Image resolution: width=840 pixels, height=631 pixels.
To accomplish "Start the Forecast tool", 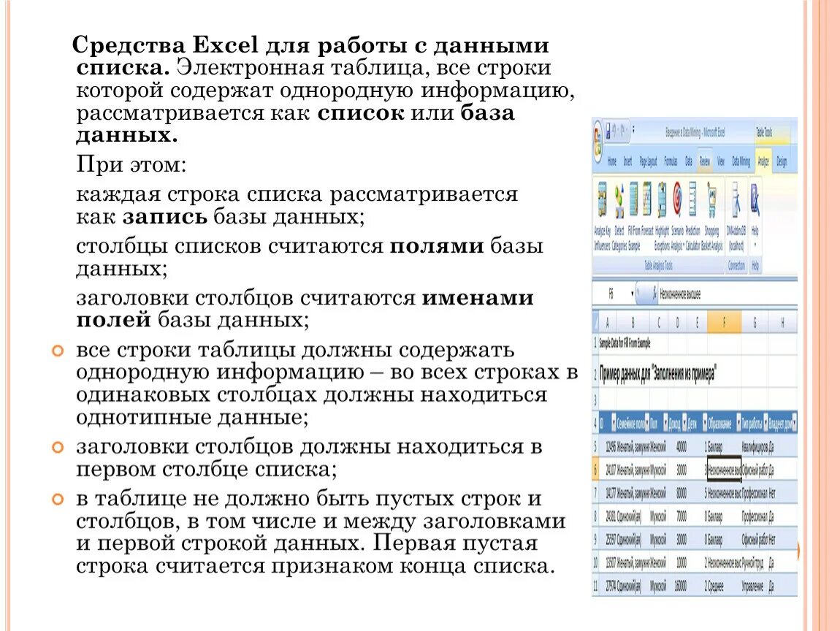I will tap(647, 209).
